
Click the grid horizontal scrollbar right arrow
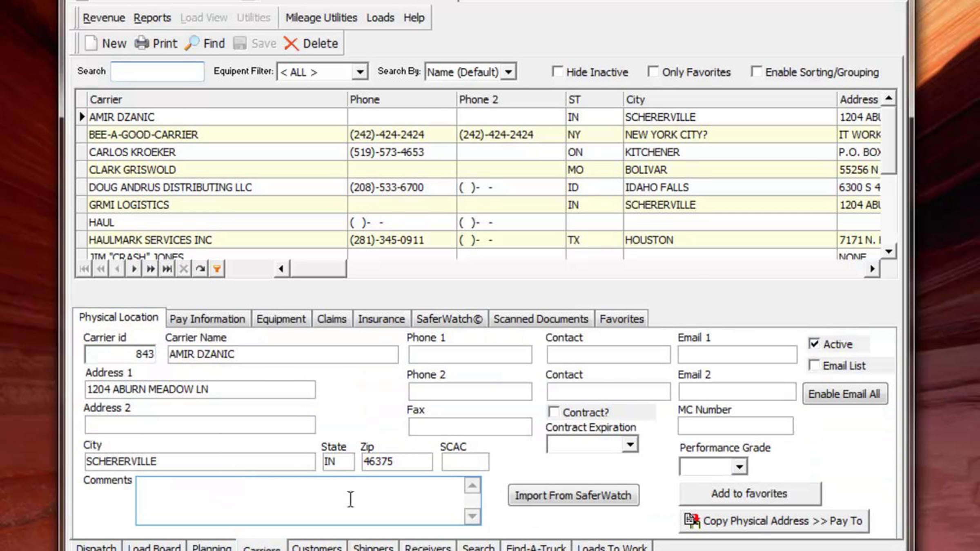872,269
